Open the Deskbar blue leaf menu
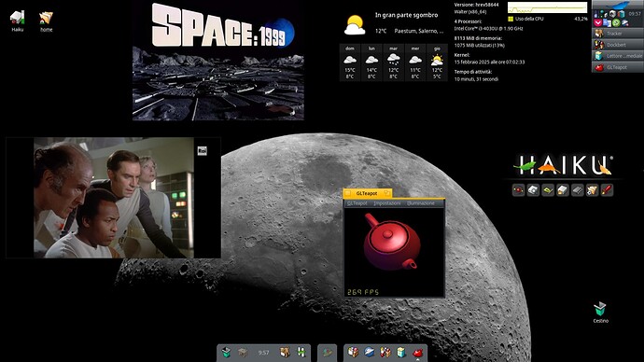Viewport: 644px width, 362px height. click(x=618, y=5)
